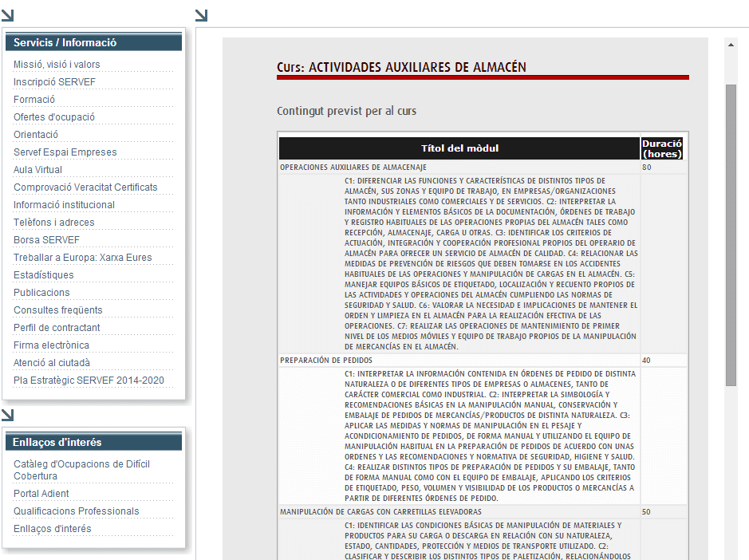
Task: Go to Treballar a Europa: Xarxa Eures
Action: (82, 258)
